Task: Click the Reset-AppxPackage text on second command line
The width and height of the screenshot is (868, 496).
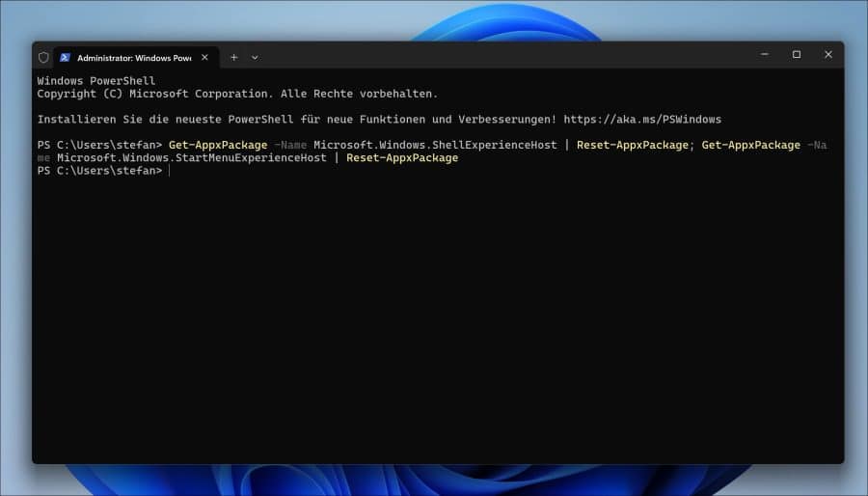Action: [x=402, y=157]
